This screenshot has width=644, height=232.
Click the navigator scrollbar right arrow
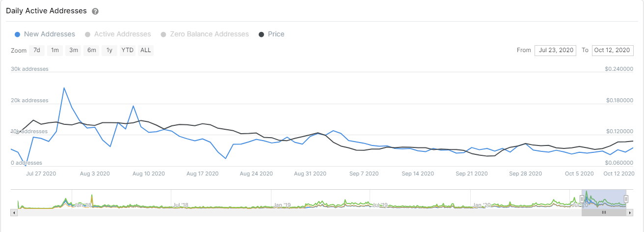point(630,212)
